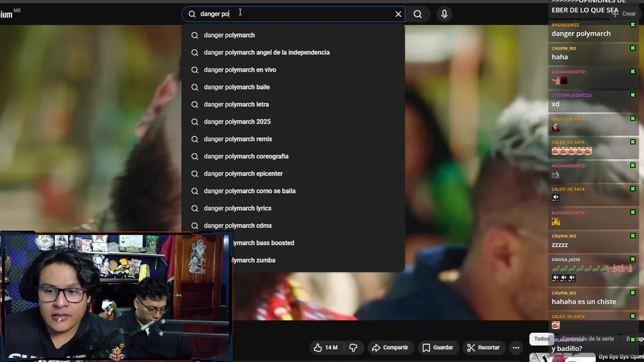This screenshot has width=644, height=362.
Task: Click the green Kick badge beside VICTORHUGOMTZ23
Action: coord(633,95)
